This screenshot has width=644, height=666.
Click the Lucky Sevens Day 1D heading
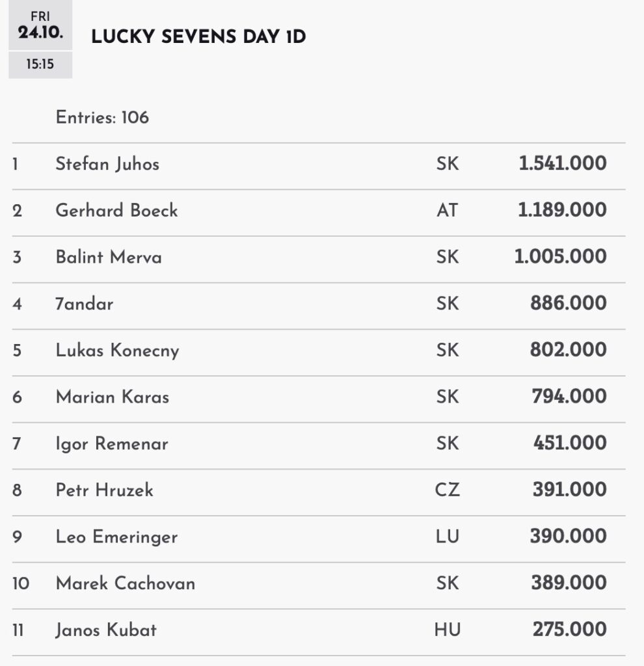point(198,37)
